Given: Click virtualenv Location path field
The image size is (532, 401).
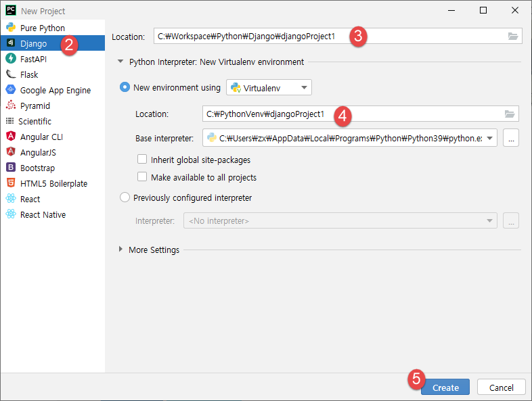Looking at the screenshot, I should (360, 114).
